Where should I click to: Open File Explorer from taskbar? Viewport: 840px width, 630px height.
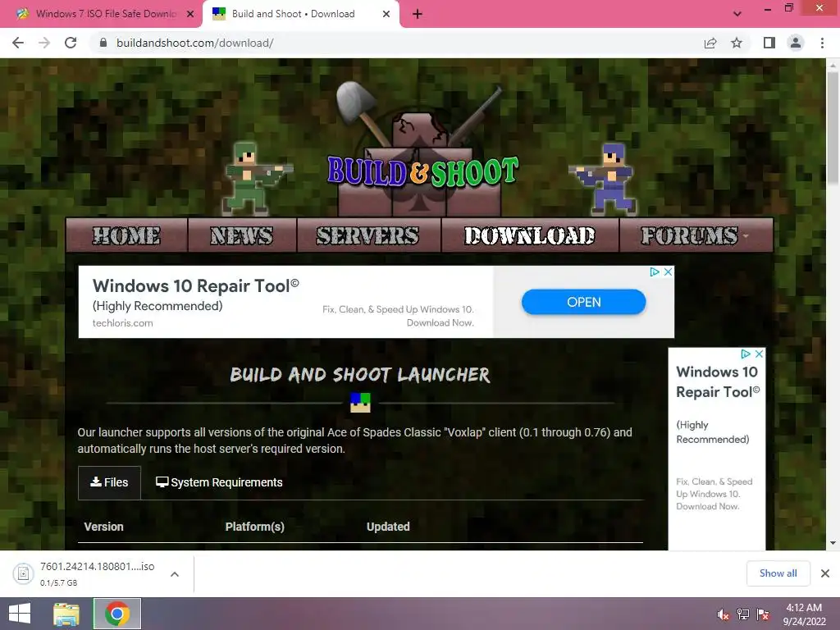66,614
